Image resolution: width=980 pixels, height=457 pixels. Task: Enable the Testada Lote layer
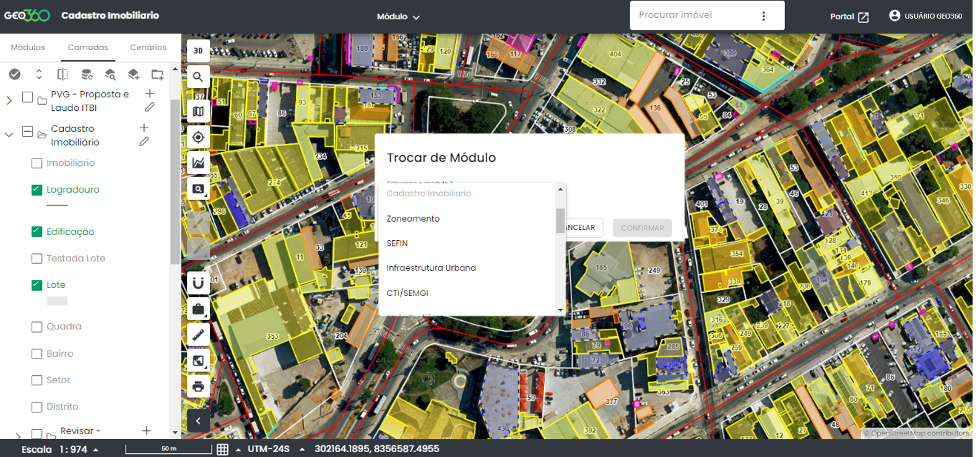[37, 258]
